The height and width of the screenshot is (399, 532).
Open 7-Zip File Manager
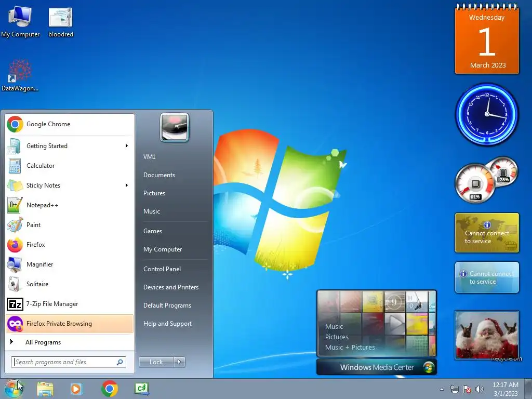pyautogui.click(x=70, y=303)
